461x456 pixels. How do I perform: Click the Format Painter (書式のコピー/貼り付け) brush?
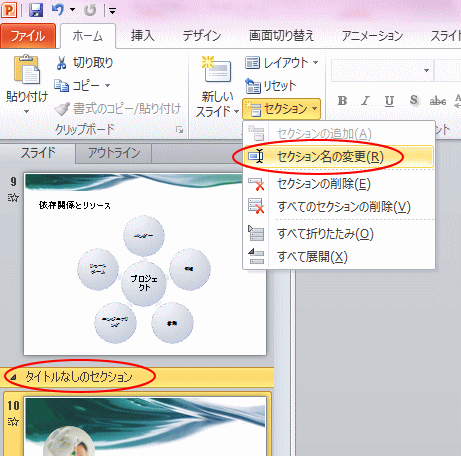pos(62,109)
